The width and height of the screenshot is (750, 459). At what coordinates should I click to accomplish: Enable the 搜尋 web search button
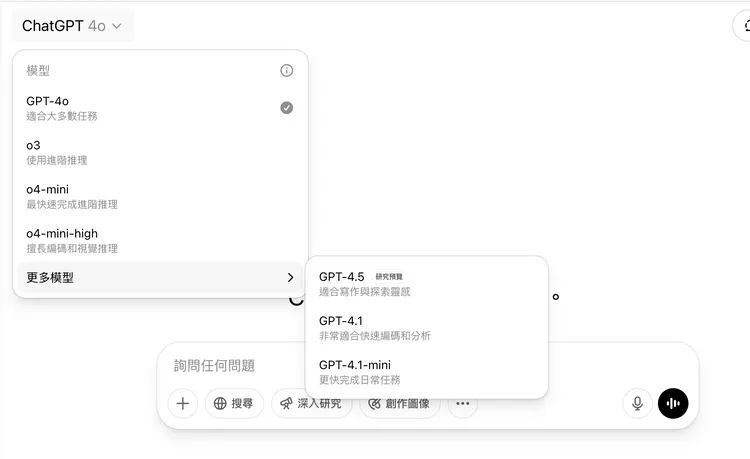pos(234,404)
